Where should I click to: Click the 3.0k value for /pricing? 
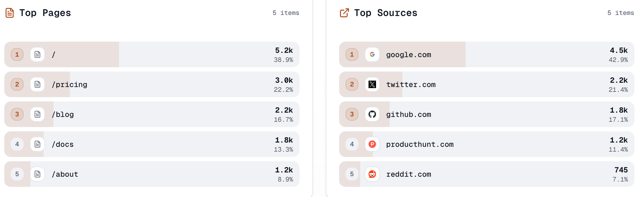pyautogui.click(x=284, y=80)
